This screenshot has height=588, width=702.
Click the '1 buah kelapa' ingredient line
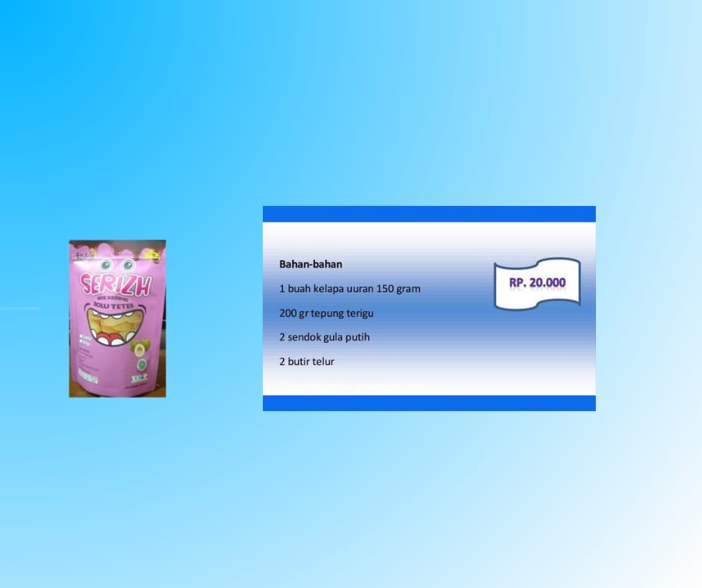[x=350, y=289]
